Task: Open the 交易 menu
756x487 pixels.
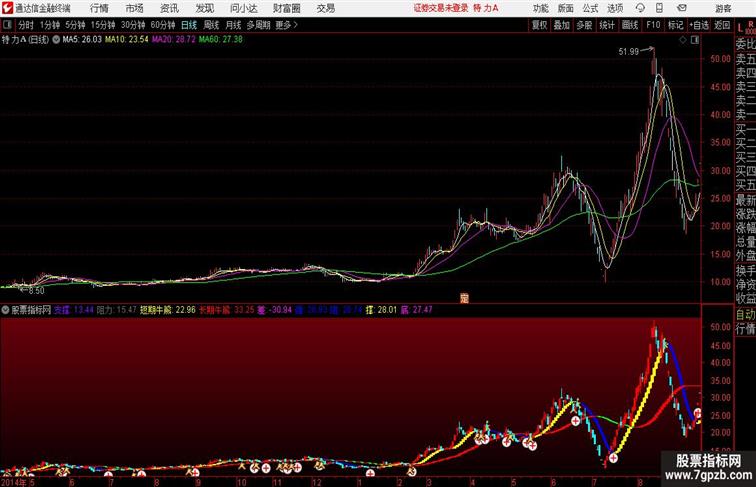Action: (x=326, y=8)
